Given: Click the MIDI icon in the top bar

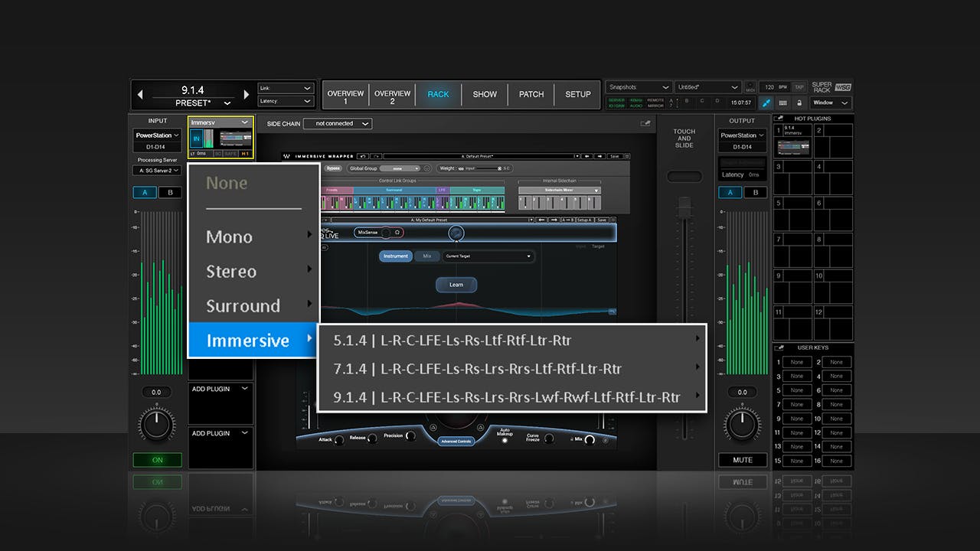Looking at the screenshot, I should pos(750,86).
